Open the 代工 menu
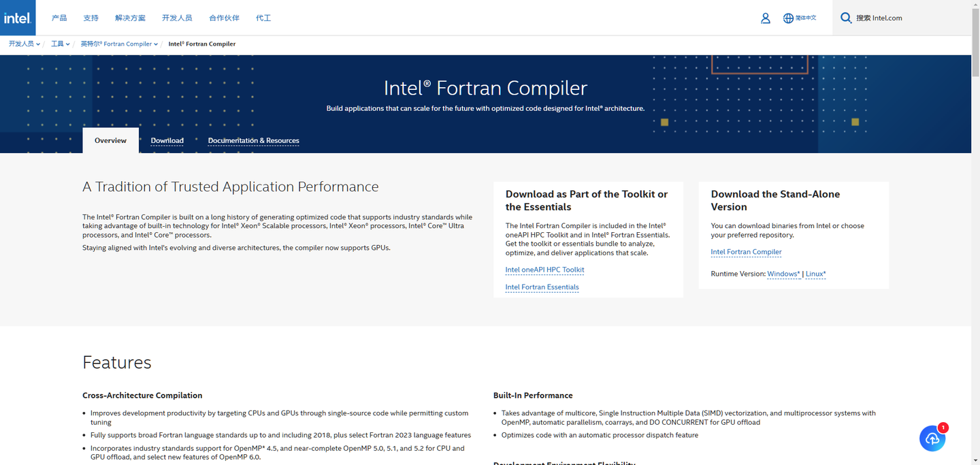The image size is (980, 465). (263, 18)
